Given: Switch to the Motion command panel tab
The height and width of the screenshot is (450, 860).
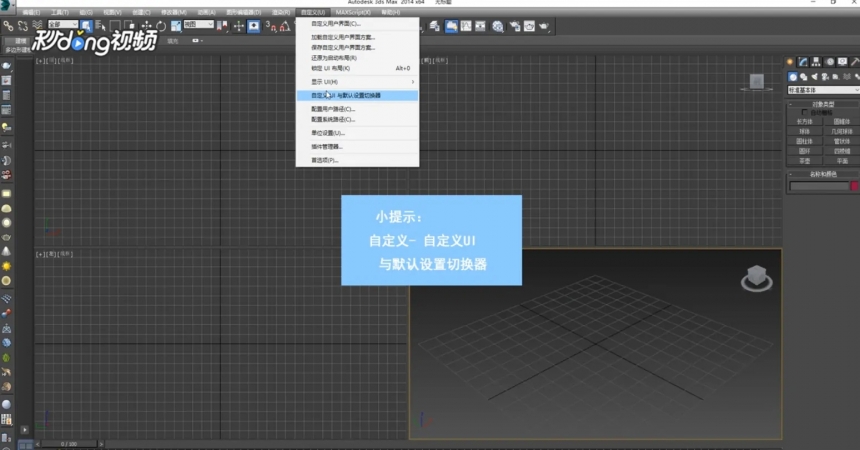Looking at the screenshot, I should point(830,61).
